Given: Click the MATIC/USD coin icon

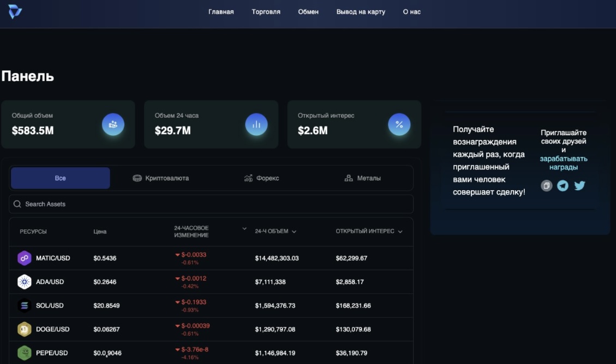Looking at the screenshot, I should pyautogui.click(x=25, y=258).
